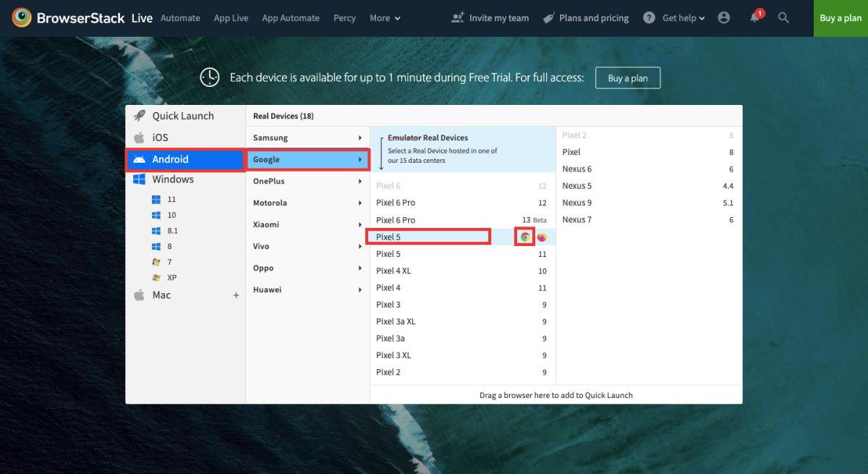Open the More dropdown menu
This screenshot has width=868, height=474.
tap(385, 18)
